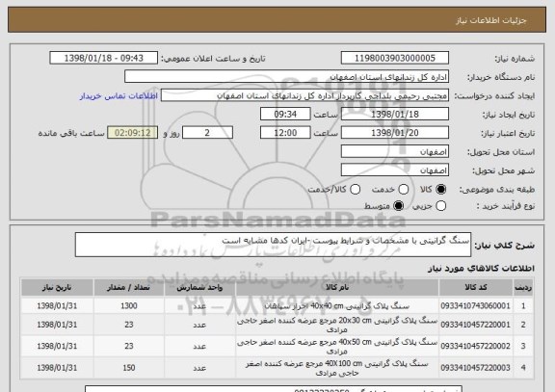Click the شرح کلی نیاز text area
Screen dimensions: 555x392
coord(273,245)
